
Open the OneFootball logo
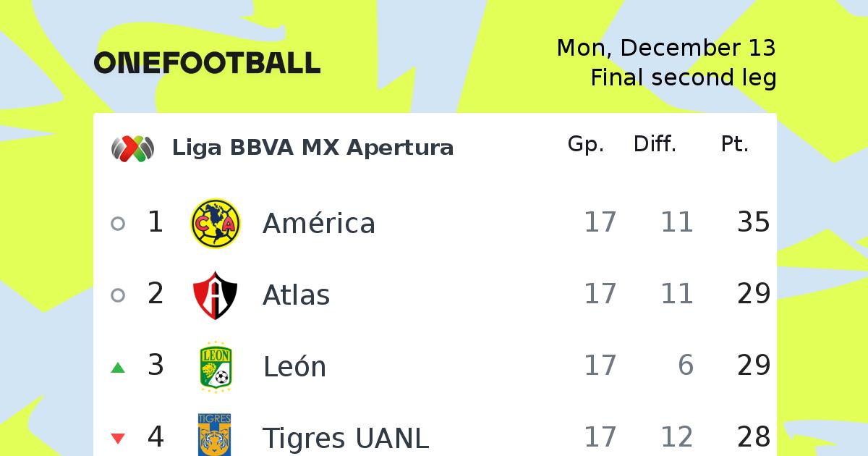coord(207,63)
